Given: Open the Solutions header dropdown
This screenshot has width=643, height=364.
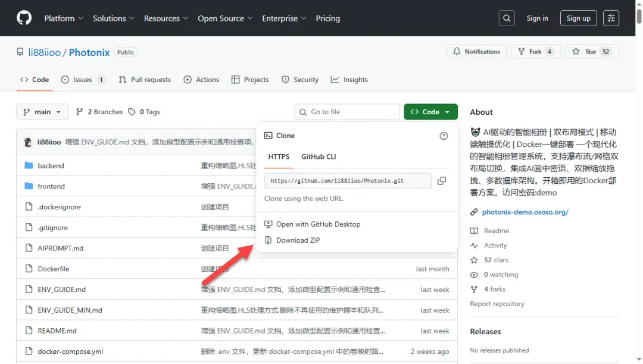Looking at the screenshot, I should pos(113,18).
